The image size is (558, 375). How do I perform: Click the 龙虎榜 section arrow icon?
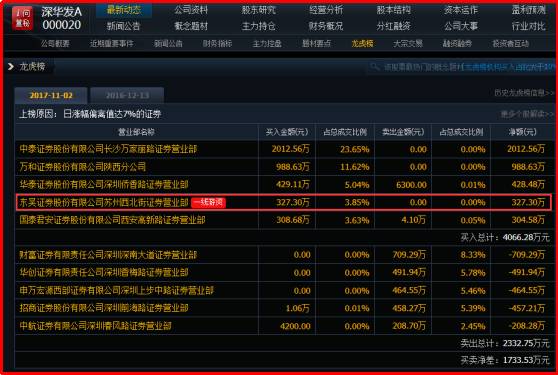click(11, 67)
